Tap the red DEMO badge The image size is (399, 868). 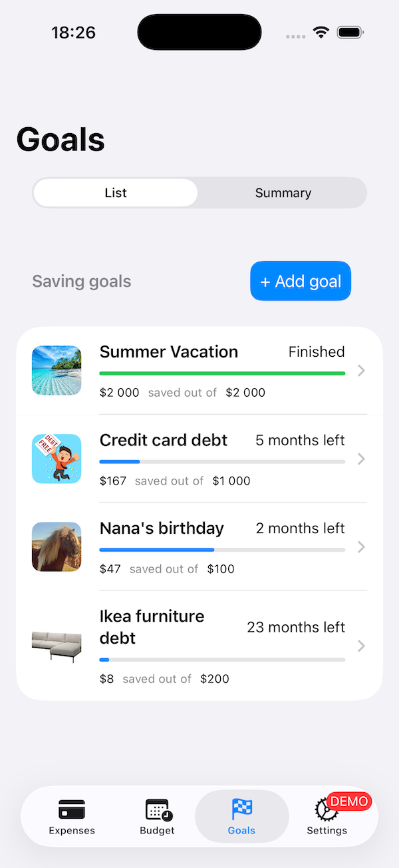coord(348,801)
